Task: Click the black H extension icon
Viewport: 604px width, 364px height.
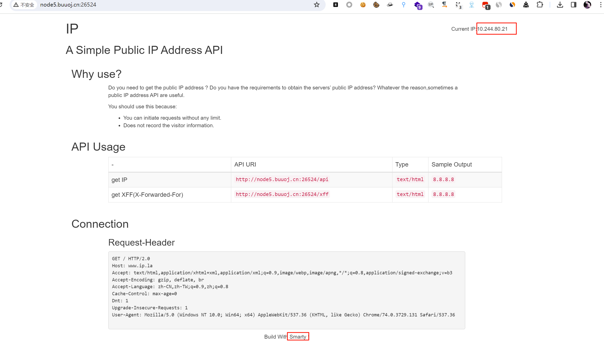Action: [x=335, y=5]
